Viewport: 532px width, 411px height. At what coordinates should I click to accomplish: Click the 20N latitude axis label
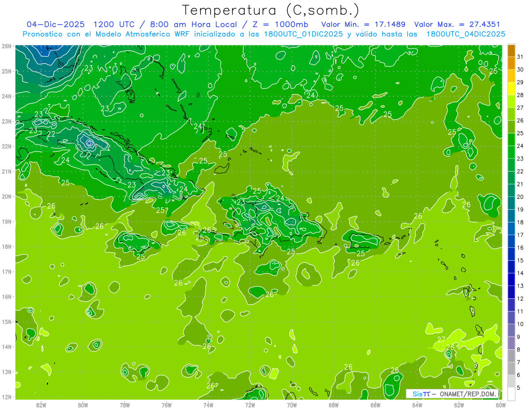(7, 196)
